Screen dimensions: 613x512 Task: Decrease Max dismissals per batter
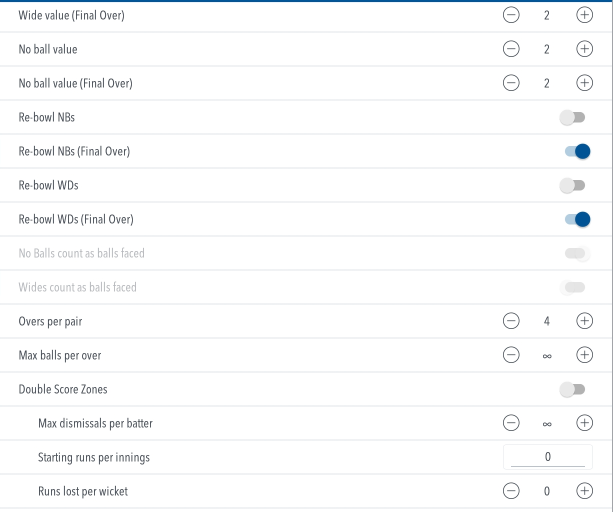tap(511, 423)
